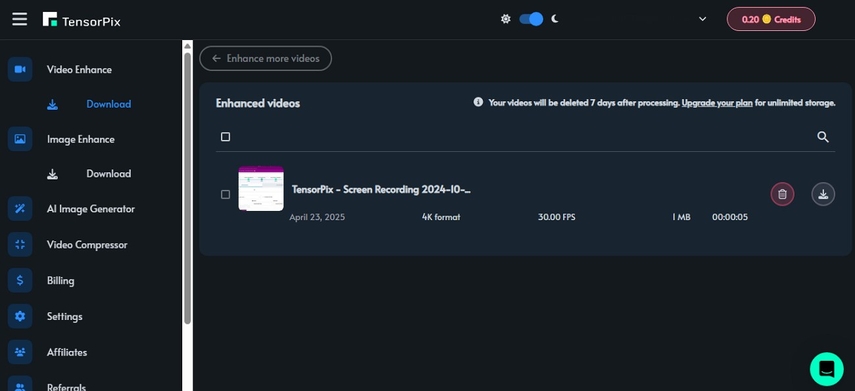Click the Enhanced videos heading

pyautogui.click(x=258, y=103)
